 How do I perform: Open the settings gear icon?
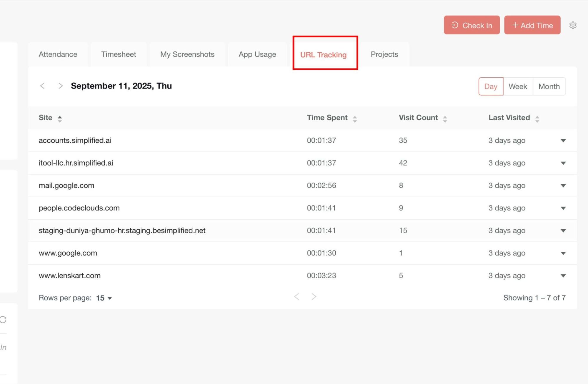[572, 25]
